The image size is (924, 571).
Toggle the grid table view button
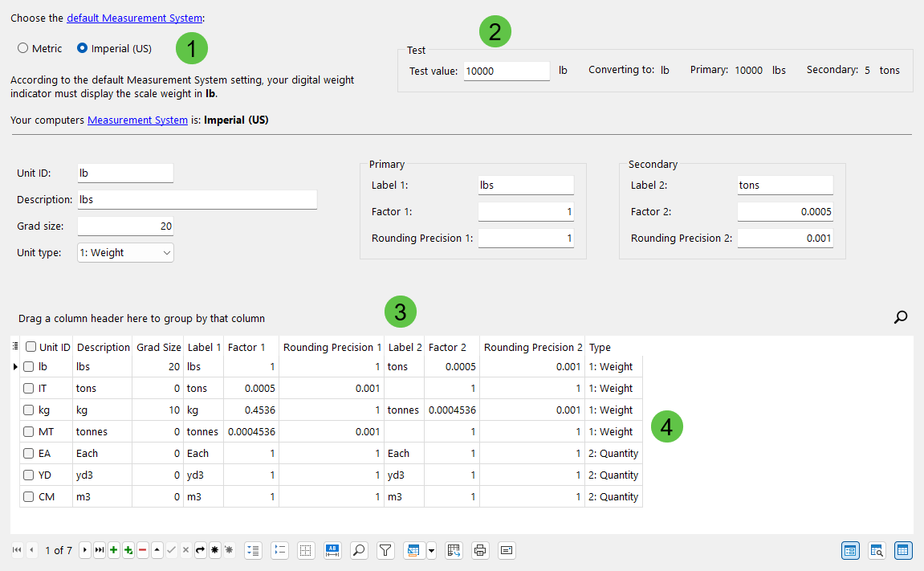903,550
